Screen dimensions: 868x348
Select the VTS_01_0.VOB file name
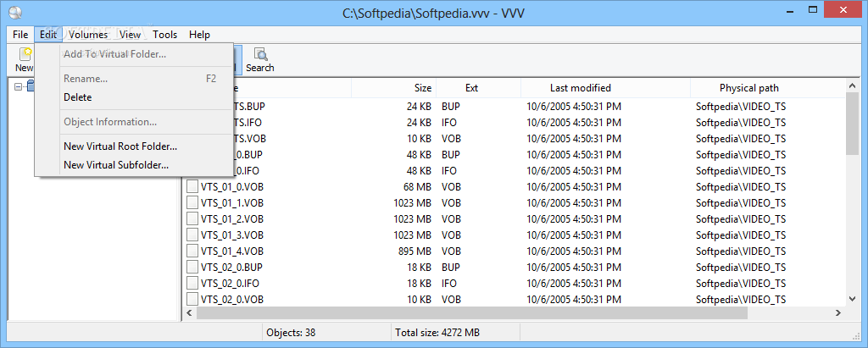pyautogui.click(x=232, y=187)
